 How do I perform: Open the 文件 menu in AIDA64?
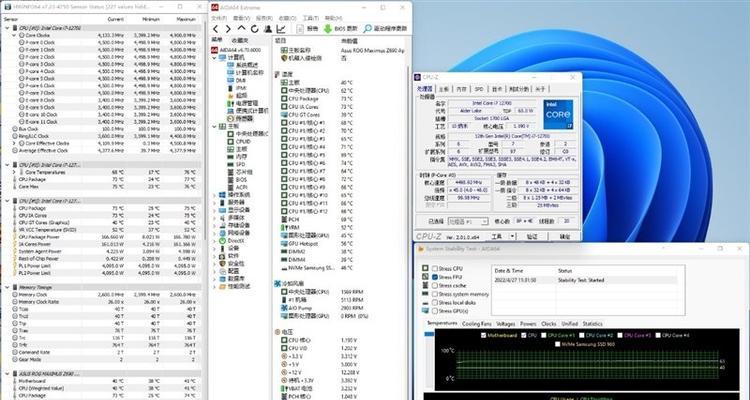(x=219, y=18)
